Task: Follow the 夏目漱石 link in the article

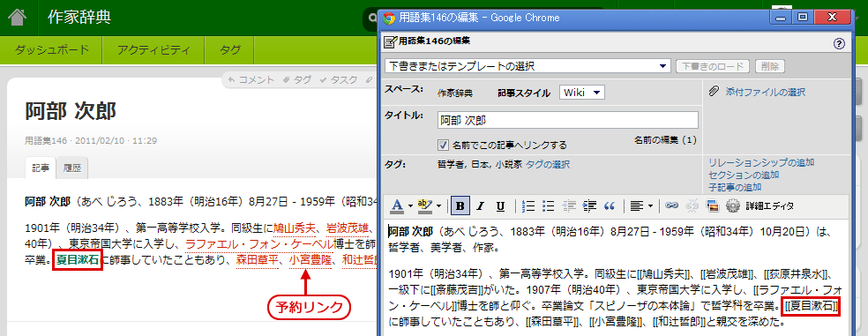Action: tap(78, 259)
